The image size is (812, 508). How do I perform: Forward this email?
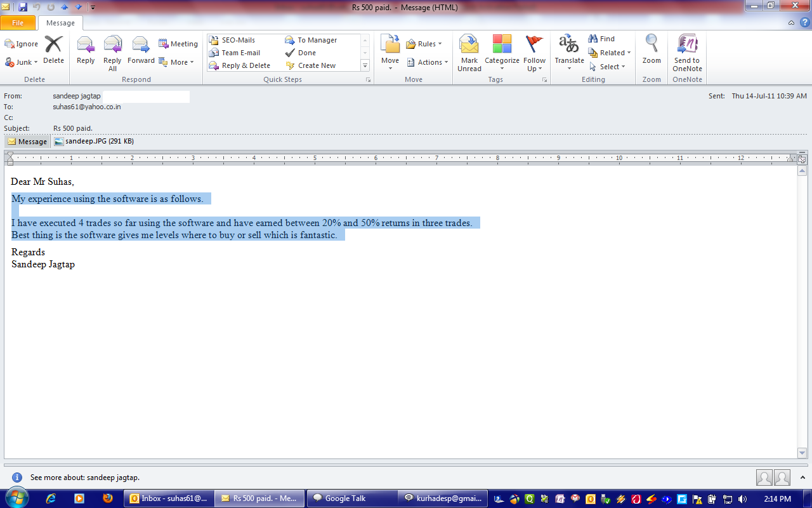point(141,50)
